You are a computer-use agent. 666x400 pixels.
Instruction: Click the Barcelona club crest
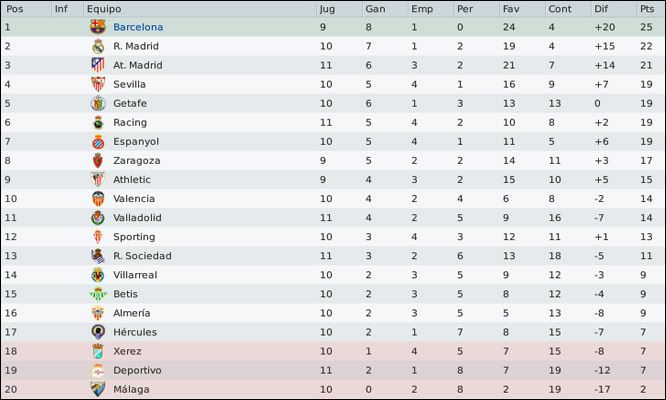click(98, 27)
